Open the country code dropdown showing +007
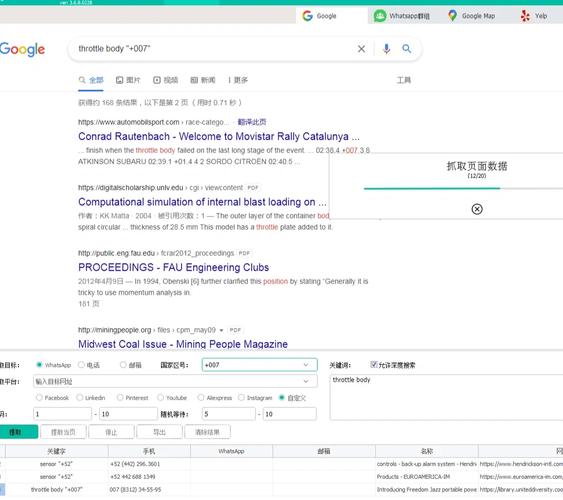563x500 pixels. click(260, 365)
